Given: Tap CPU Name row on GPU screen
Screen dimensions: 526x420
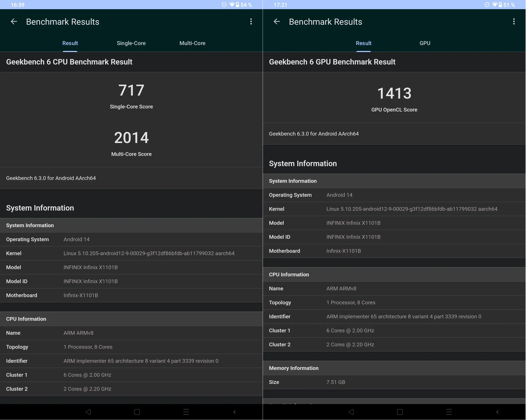Looking at the screenshot, I should click(x=394, y=289).
